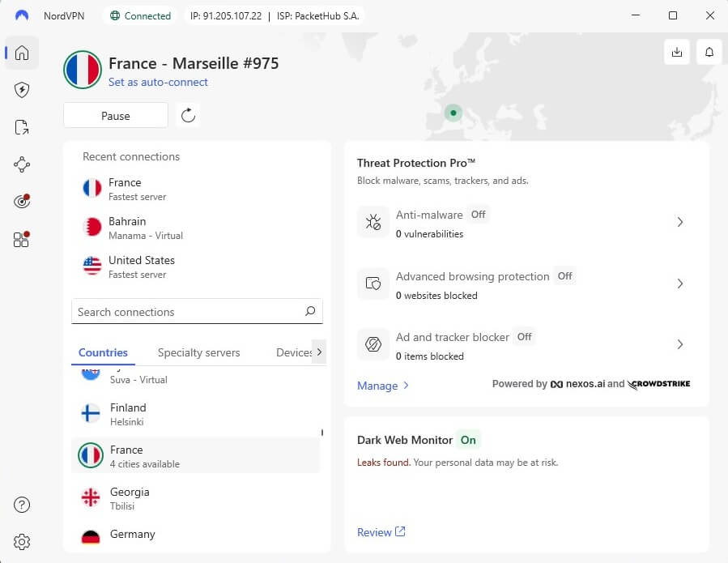Switch to the Specialty servers tab
728x563 pixels.
pos(198,352)
